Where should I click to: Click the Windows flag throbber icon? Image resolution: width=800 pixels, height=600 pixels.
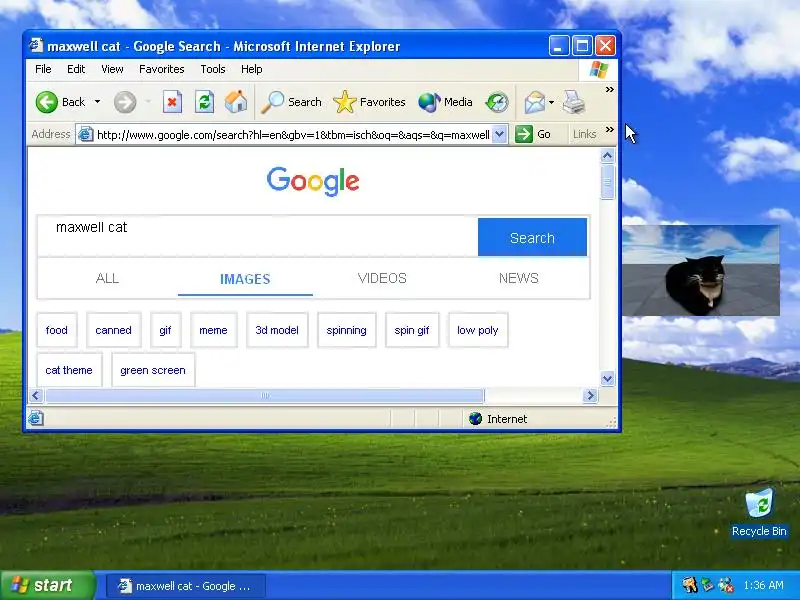click(598, 69)
